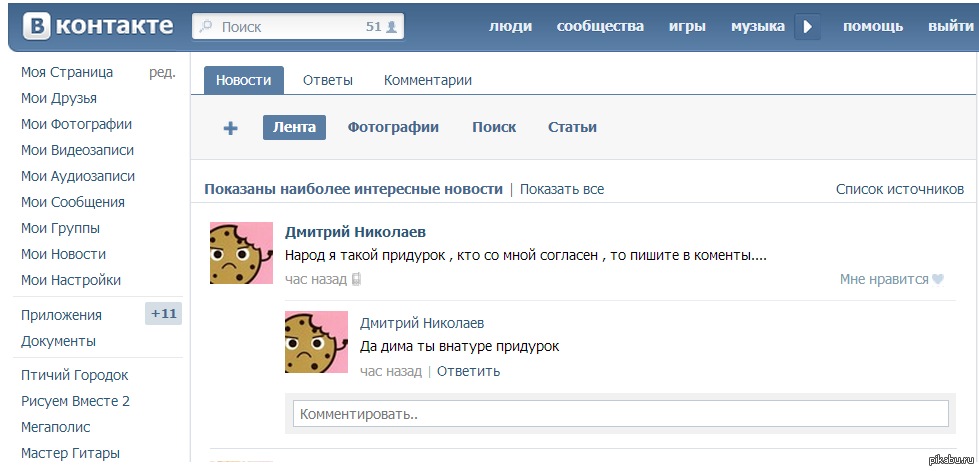This screenshot has height=471, width=979.
Task: Click the Показать все link
Action: click(x=561, y=189)
